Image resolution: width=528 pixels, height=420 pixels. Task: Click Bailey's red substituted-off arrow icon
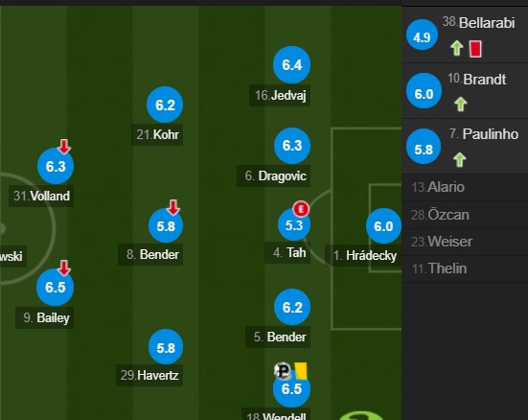pyautogui.click(x=64, y=268)
